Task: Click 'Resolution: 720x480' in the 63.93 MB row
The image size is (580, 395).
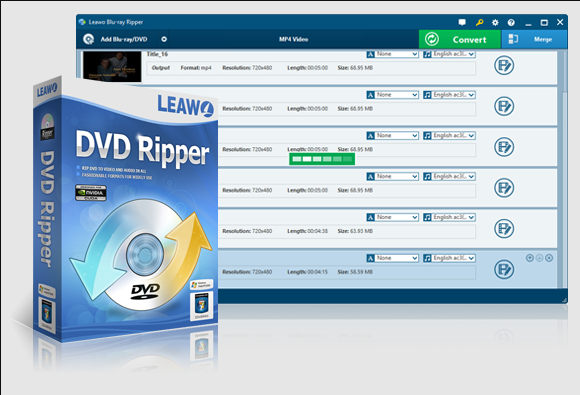Action: (x=247, y=231)
